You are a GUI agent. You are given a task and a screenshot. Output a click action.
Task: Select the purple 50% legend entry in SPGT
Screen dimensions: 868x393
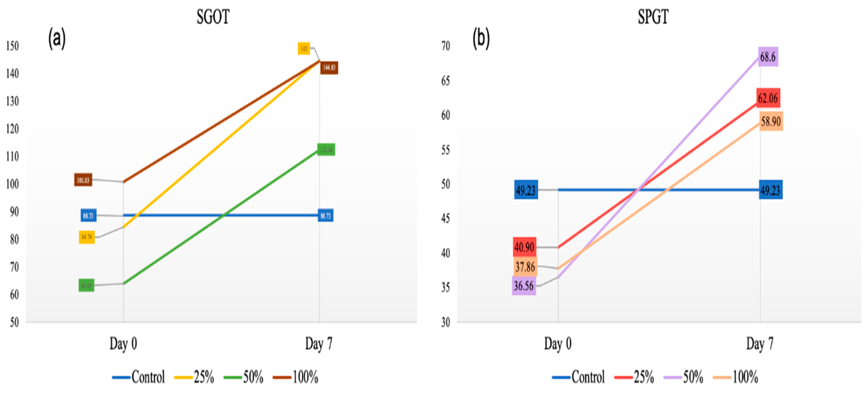[x=684, y=377]
